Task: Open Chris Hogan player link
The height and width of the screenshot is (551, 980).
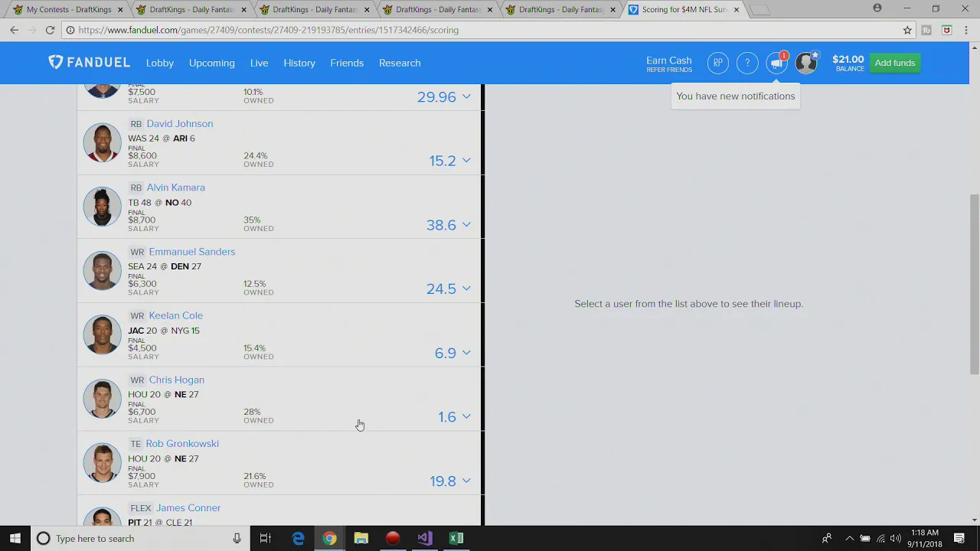Action: tap(176, 380)
